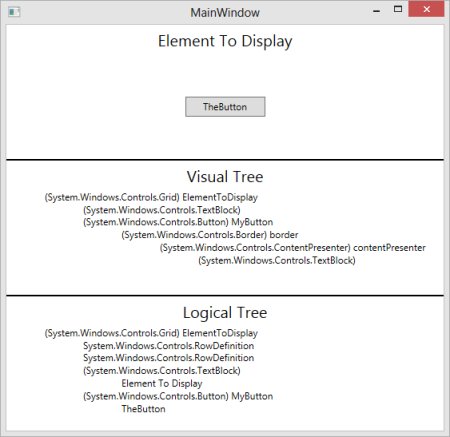Open the MainWindow application icon menu

click(14, 12)
